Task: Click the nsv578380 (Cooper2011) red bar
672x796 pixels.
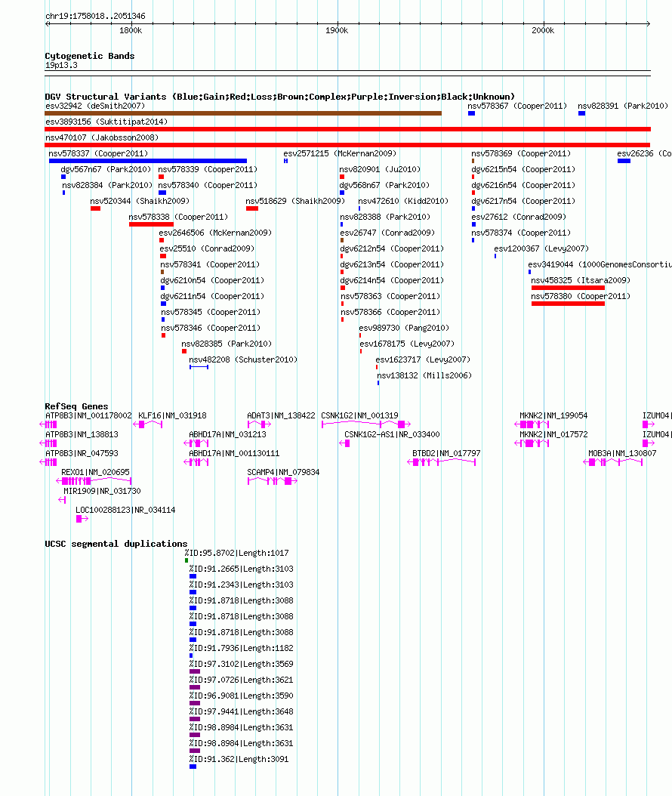Action: (568, 304)
